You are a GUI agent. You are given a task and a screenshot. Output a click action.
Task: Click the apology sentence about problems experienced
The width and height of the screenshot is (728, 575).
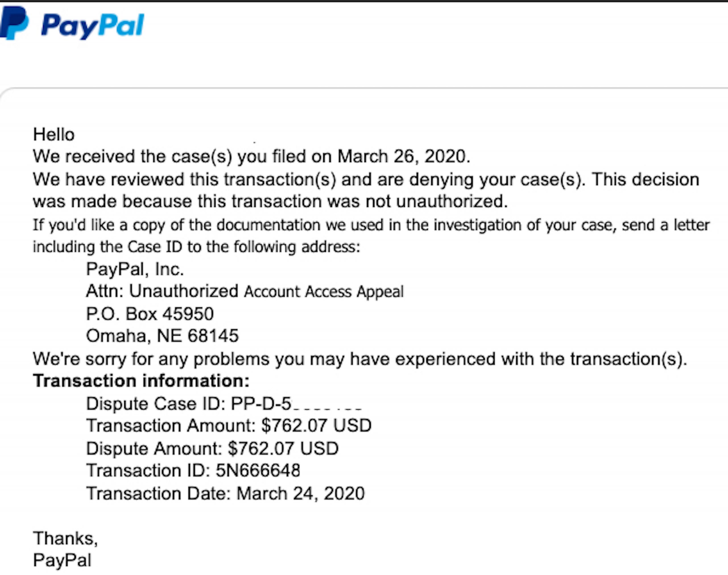click(359, 359)
